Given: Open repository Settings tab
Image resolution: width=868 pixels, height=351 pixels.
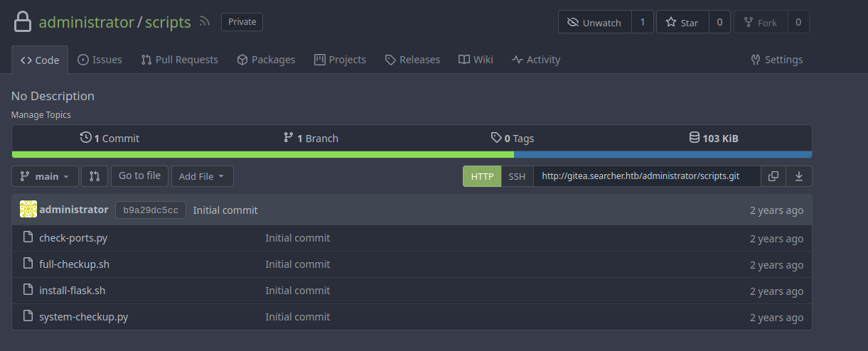Looking at the screenshot, I should pos(776,60).
